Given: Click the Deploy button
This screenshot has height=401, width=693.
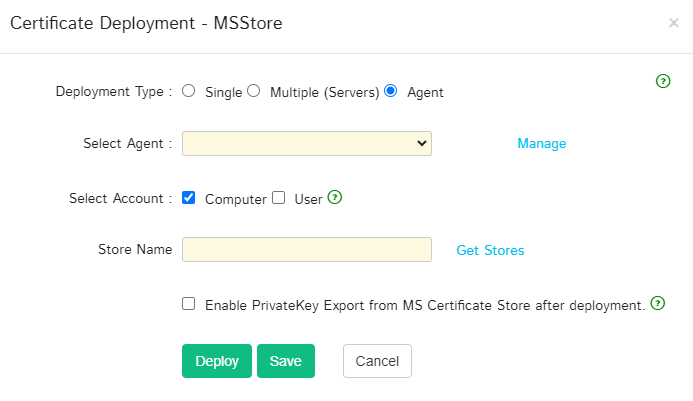Looking at the screenshot, I should point(217,361).
